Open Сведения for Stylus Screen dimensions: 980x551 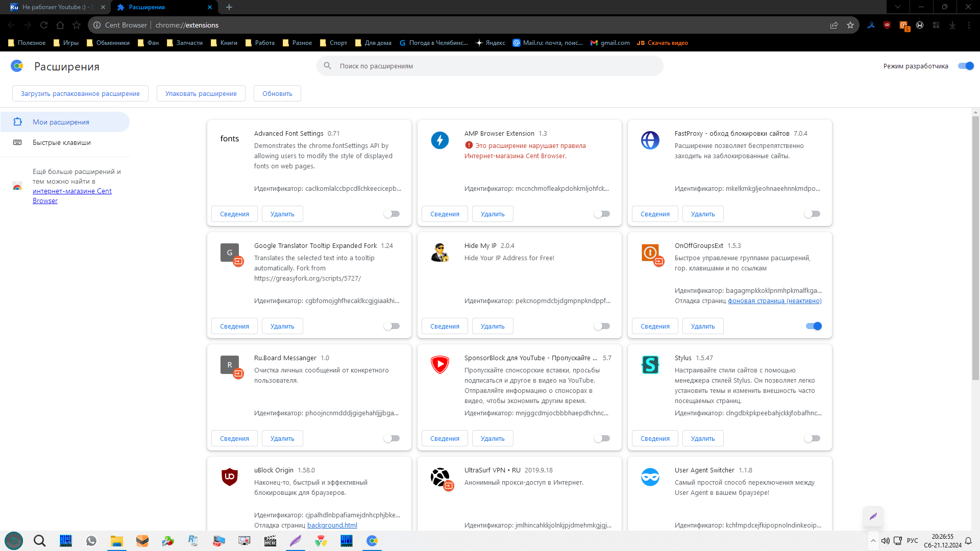pos(655,438)
